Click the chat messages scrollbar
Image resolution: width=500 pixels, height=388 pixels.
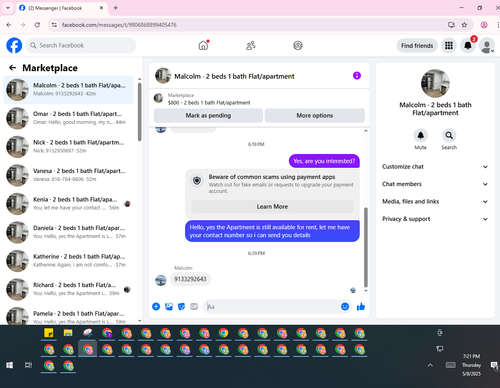[x=366, y=247]
